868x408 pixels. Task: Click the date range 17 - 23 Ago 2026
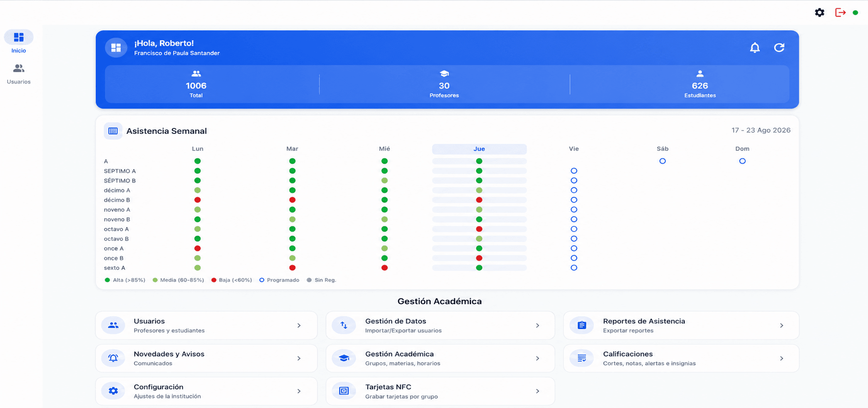[761, 130]
